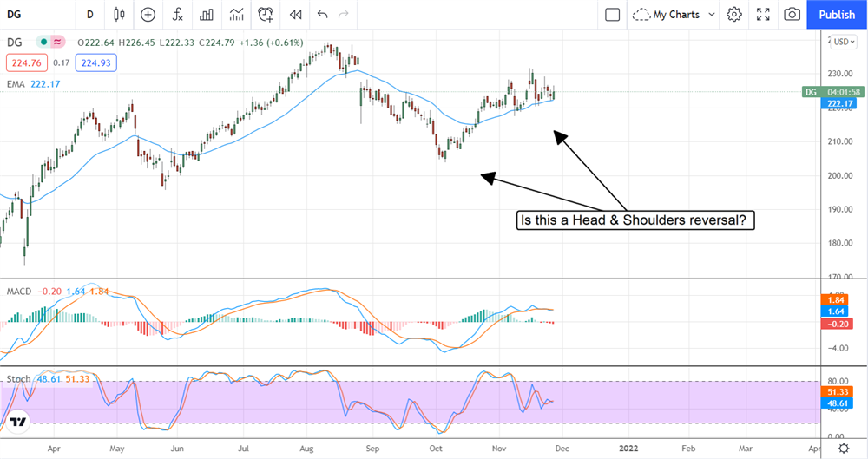Image resolution: width=868 pixels, height=459 pixels.
Task: Open the USD currency dropdown
Action: coord(842,41)
